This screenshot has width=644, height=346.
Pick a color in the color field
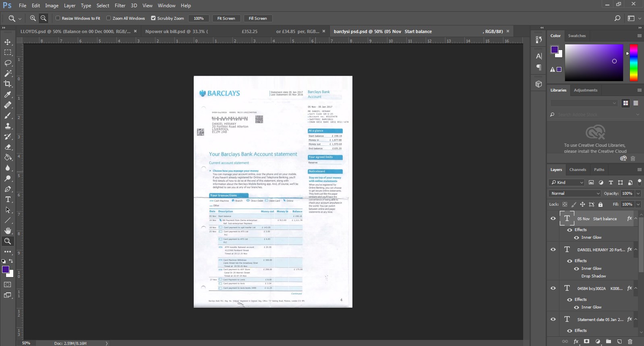coord(594,63)
